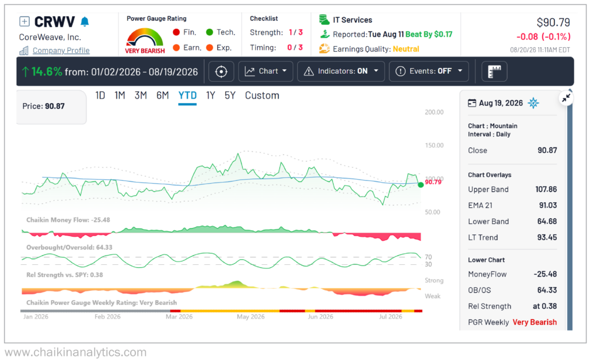The width and height of the screenshot is (590, 364).
Task: Click the ruler measurement tool
Action: (494, 71)
